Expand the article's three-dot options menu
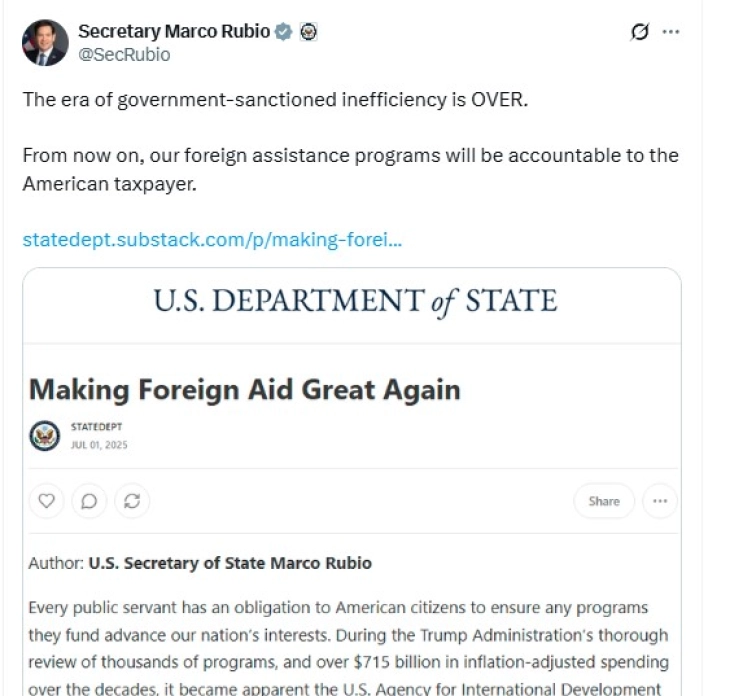 point(659,501)
